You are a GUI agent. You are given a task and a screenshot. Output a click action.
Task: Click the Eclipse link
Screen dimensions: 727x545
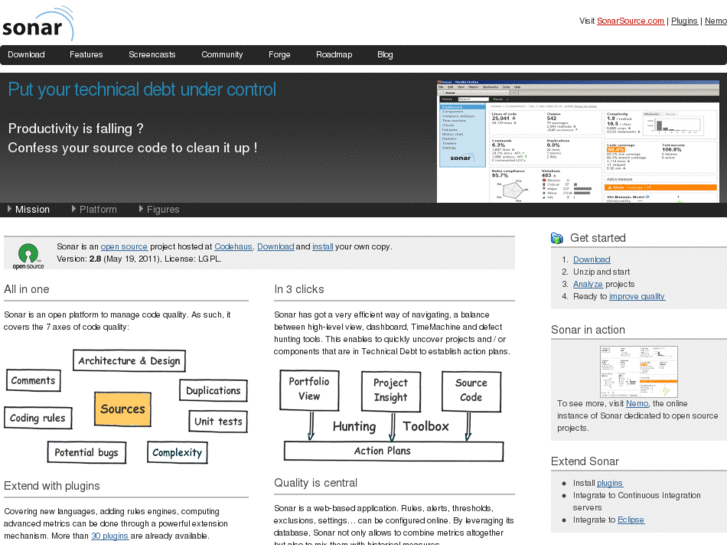tap(631, 520)
